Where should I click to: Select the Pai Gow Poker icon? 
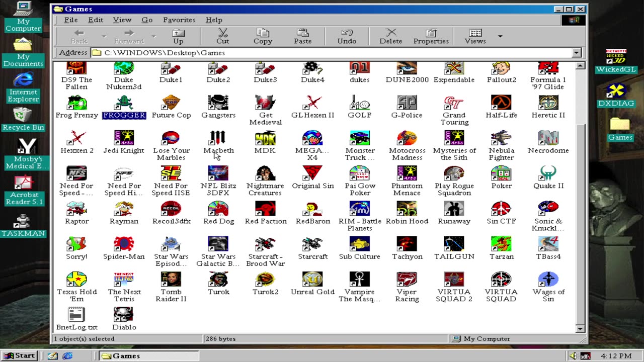pos(360,173)
